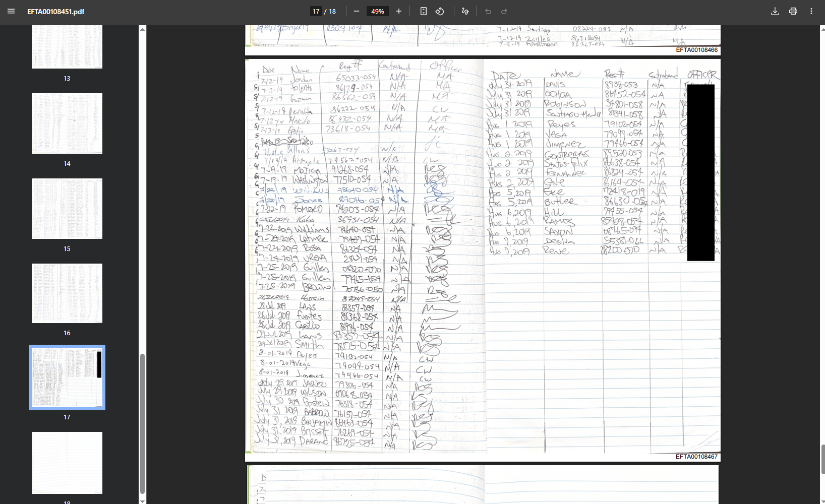Screen dimensions: 825x504
Task: Click the main document scroll-up arrow
Action: pos(822,29)
